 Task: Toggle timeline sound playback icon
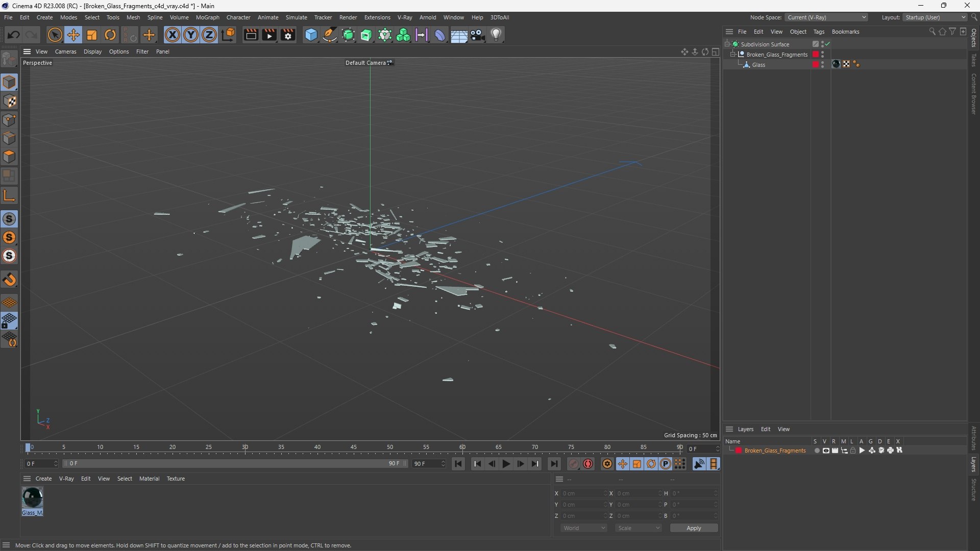pyautogui.click(x=699, y=464)
